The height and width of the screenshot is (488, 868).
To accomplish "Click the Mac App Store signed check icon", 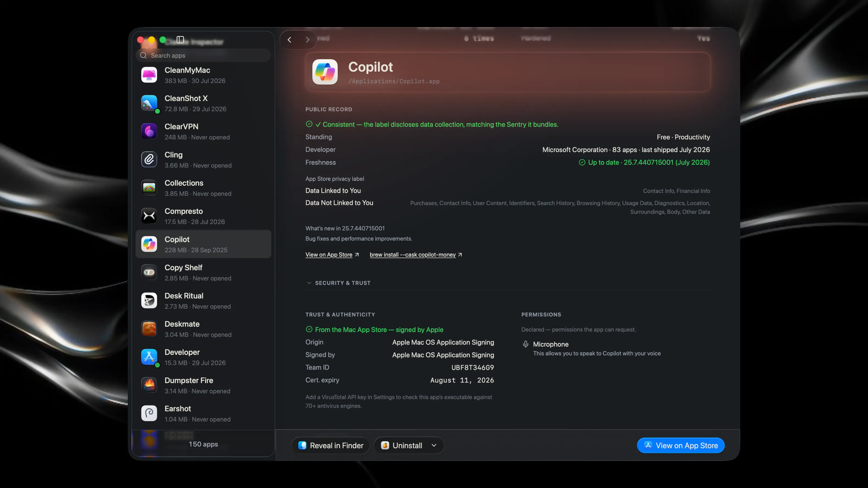I will coord(309,329).
